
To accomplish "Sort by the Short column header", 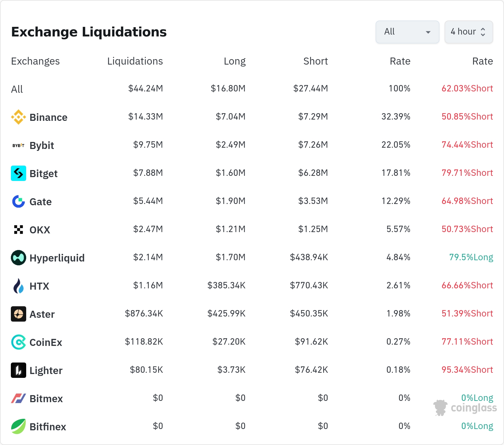I will click(315, 61).
